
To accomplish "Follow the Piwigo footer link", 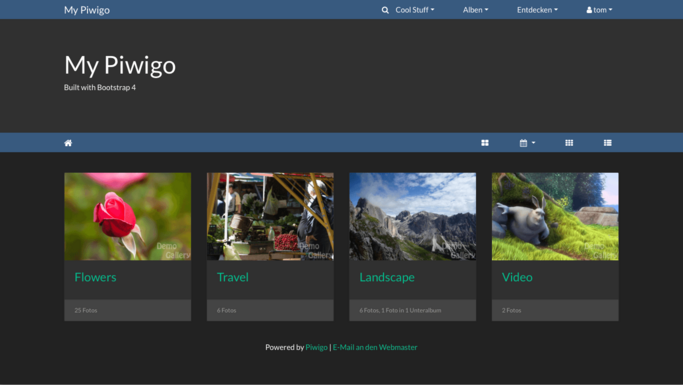I will pos(317,348).
